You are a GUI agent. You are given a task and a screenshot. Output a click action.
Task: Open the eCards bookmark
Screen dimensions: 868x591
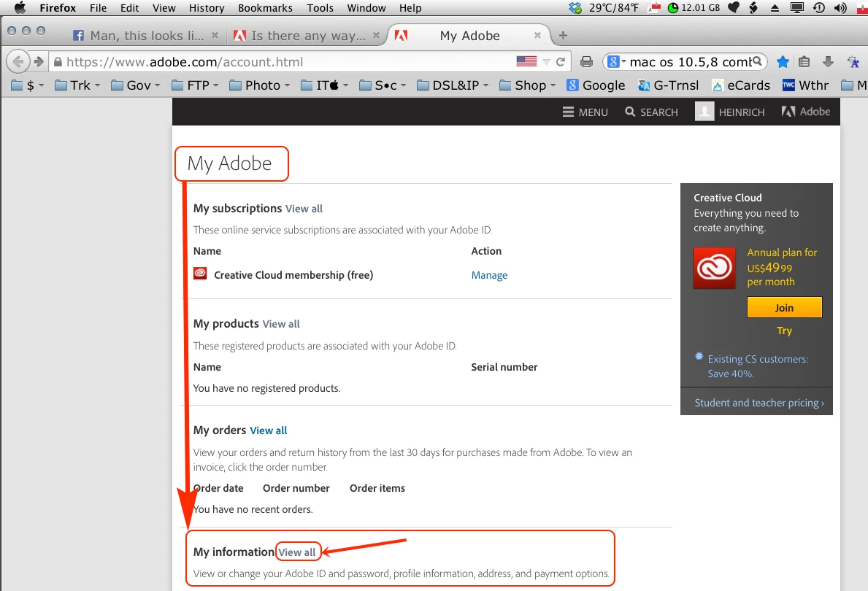741,85
